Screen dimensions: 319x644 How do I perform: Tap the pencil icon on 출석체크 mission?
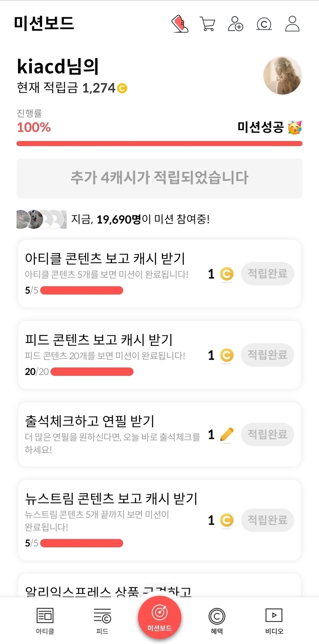pyautogui.click(x=227, y=435)
